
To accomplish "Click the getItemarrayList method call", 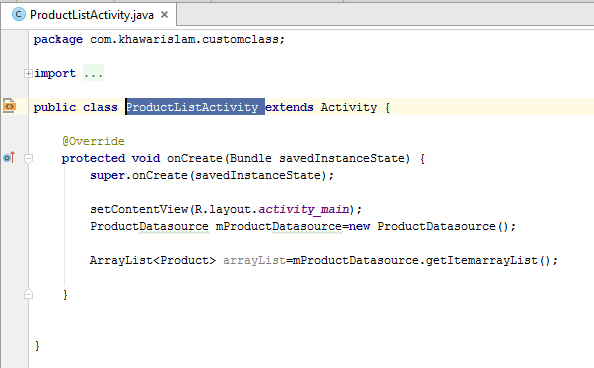I will (481, 260).
